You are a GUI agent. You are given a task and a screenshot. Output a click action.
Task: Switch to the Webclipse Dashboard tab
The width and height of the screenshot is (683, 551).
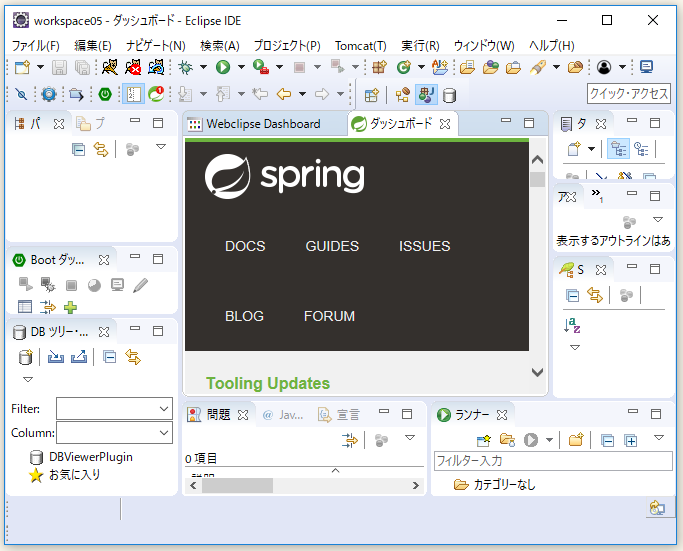[263, 124]
